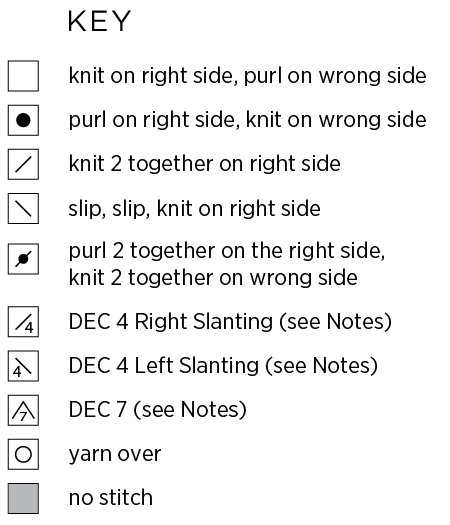Image resolution: width=450 pixels, height=525 pixels.
Task: Click 'DEC 7 (see Notes)' label
Action: (158, 410)
